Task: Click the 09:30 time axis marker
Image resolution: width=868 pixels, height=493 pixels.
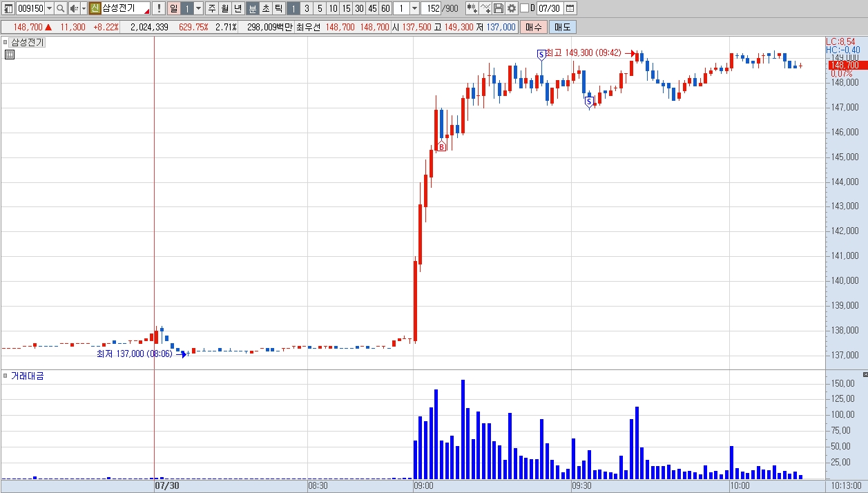Action: tap(581, 486)
